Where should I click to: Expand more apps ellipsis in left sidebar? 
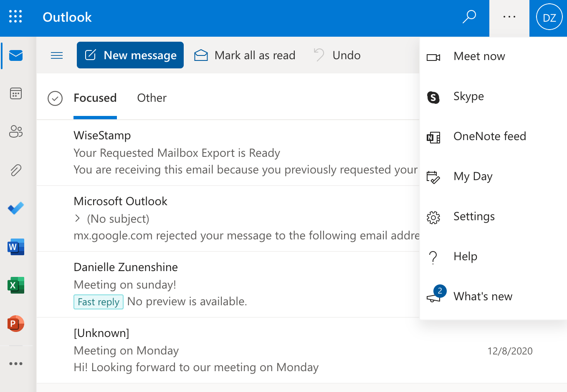click(16, 364)
